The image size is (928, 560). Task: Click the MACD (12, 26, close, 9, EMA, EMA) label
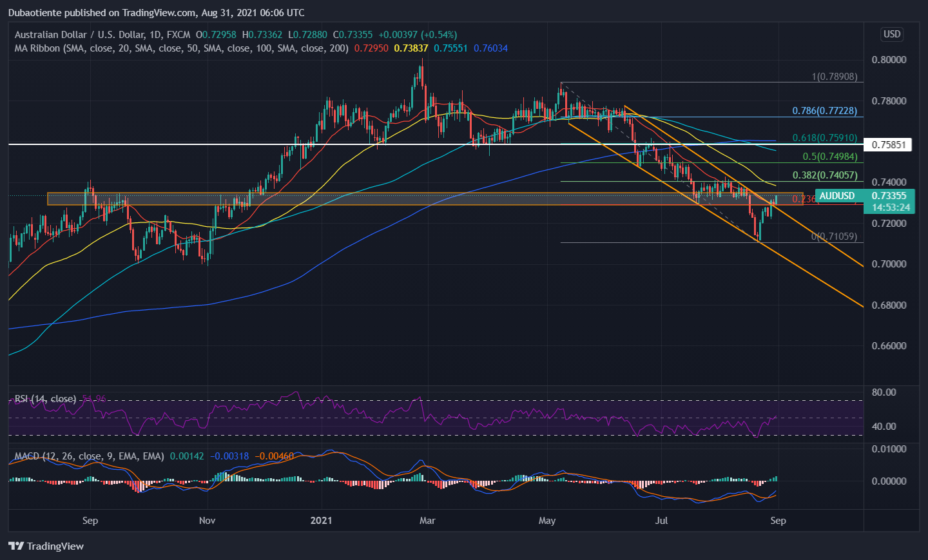(90, 456)
